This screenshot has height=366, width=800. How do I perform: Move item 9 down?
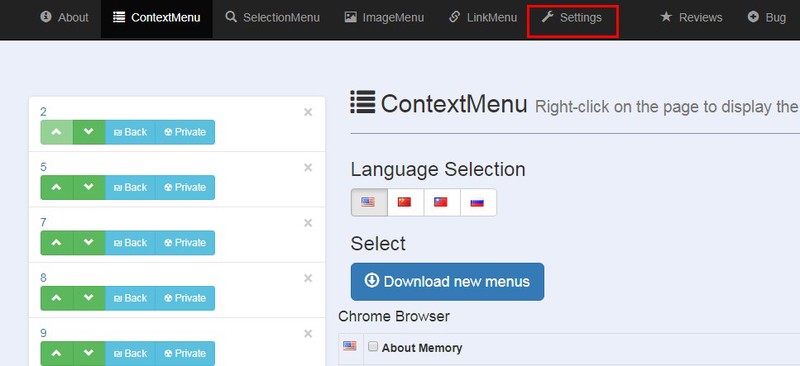[x=89, y=353]
